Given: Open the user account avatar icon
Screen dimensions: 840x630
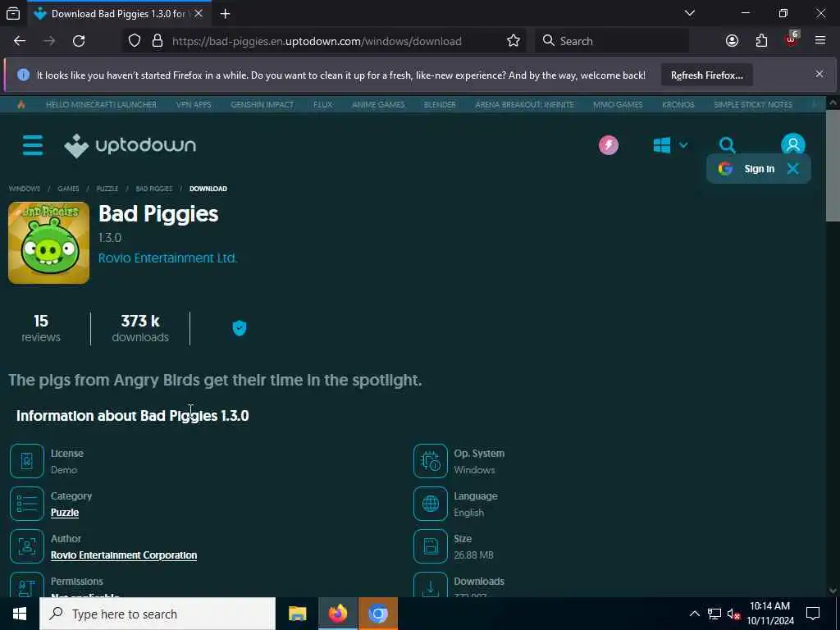Looking at the screenshot, I should (x=793, y=145).
